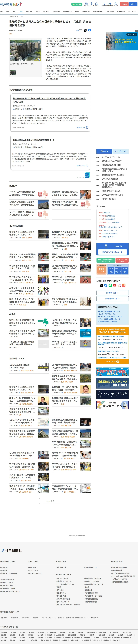Image resolution: width=138 pixels, height=644 pixels.
Task: Click プライバシーポリシー footer link
Action: (x=48, y=618)
